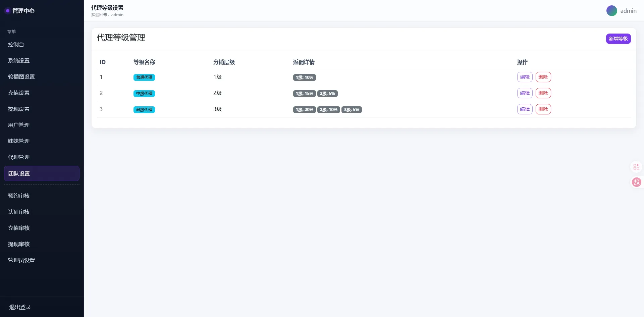Navigate to 代理管理 in the sidebar
The height and width of the screenshot is (317, 644).
19,157
